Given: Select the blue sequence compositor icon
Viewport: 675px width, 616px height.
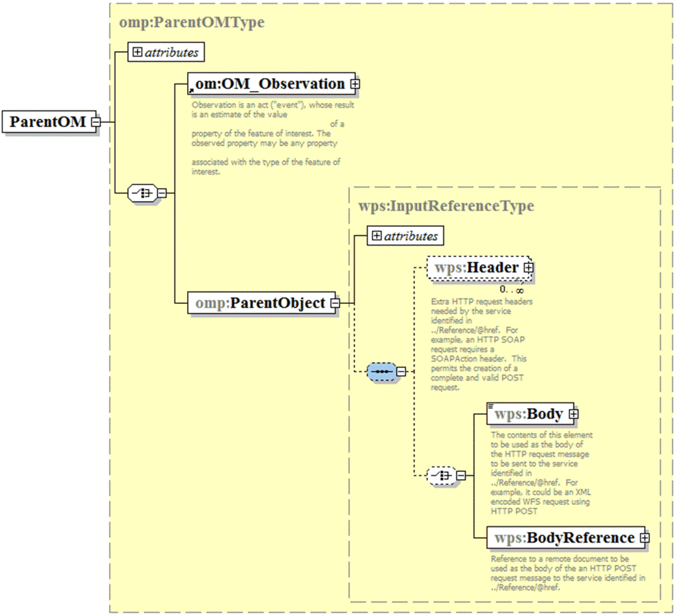Looking at the screenshot, I should (x=382, y=371).
